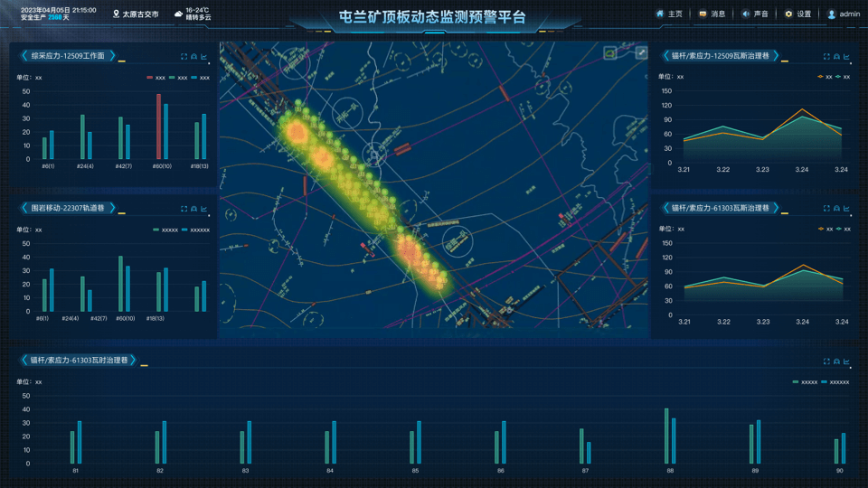This screenshot has width=868, height=488.
Task: Toggle the 声音 sound alert
Action: point(754,14)
